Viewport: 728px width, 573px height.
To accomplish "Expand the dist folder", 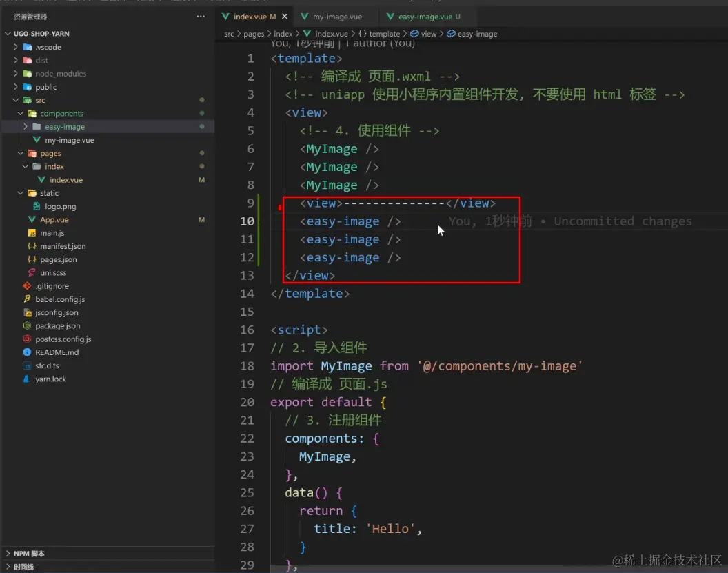I will (16, 60).
